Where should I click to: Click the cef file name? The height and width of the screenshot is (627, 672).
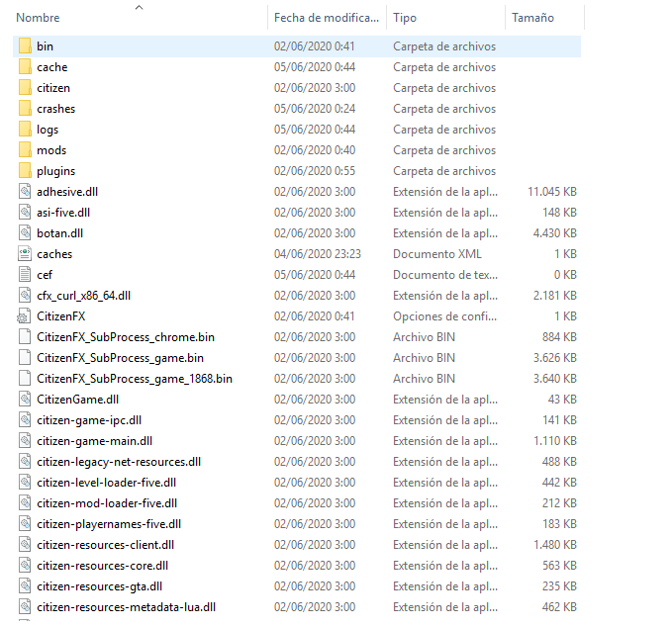click(x=45, y=275)
